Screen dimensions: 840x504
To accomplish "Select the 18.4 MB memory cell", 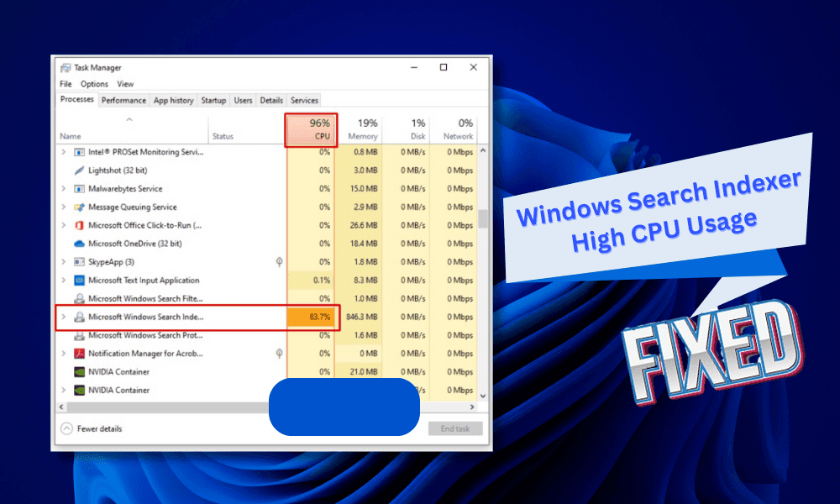I will click(359, 244).
